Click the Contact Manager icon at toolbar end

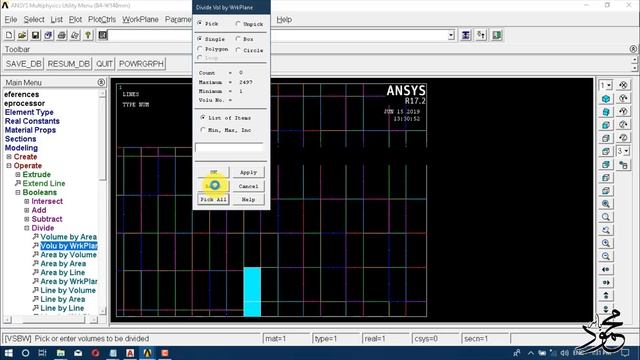[497, 35]
